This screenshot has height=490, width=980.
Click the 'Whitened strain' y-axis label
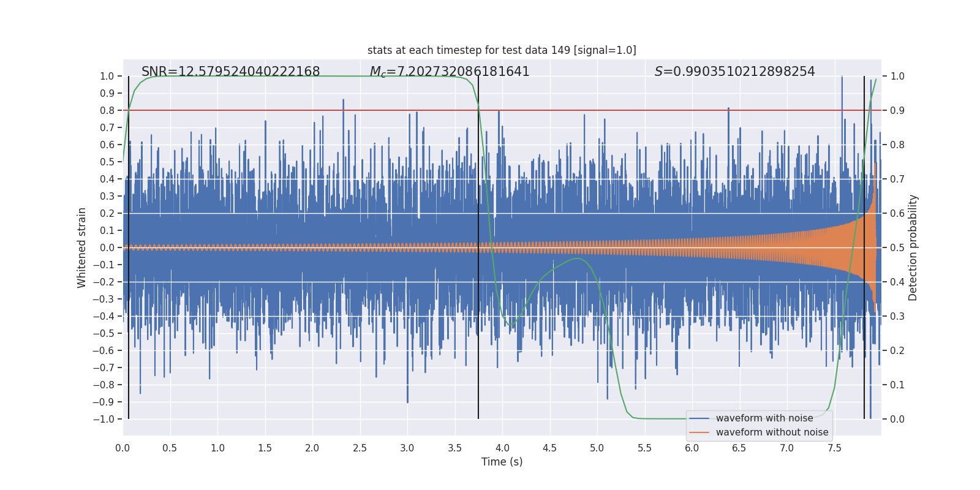point(81,247)
